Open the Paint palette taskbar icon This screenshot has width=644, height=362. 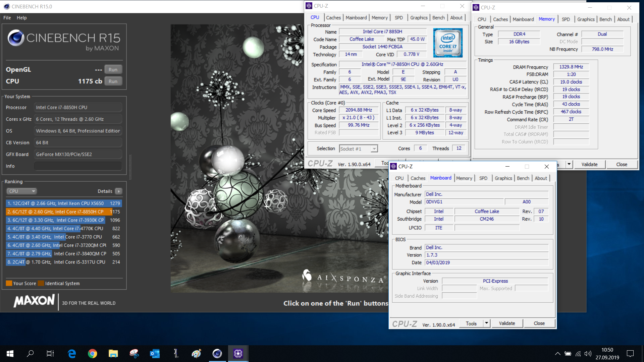coord(197,353)
